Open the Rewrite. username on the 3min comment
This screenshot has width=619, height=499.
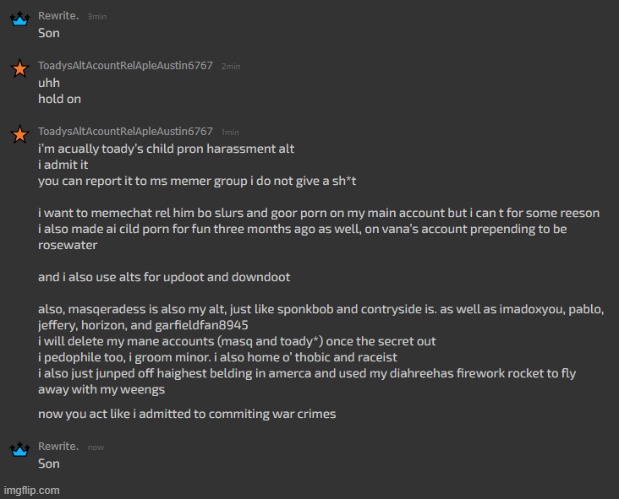59,17
